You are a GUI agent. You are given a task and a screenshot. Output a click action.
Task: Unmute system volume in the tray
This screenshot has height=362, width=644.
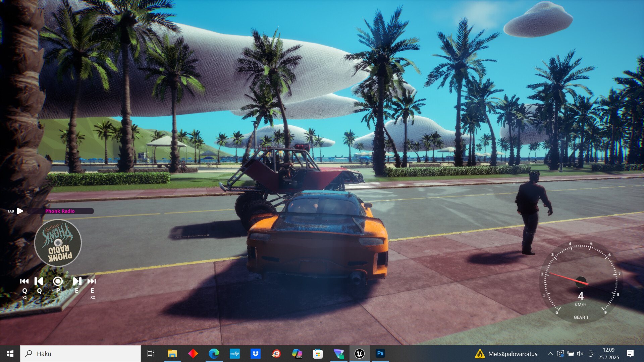580,354
